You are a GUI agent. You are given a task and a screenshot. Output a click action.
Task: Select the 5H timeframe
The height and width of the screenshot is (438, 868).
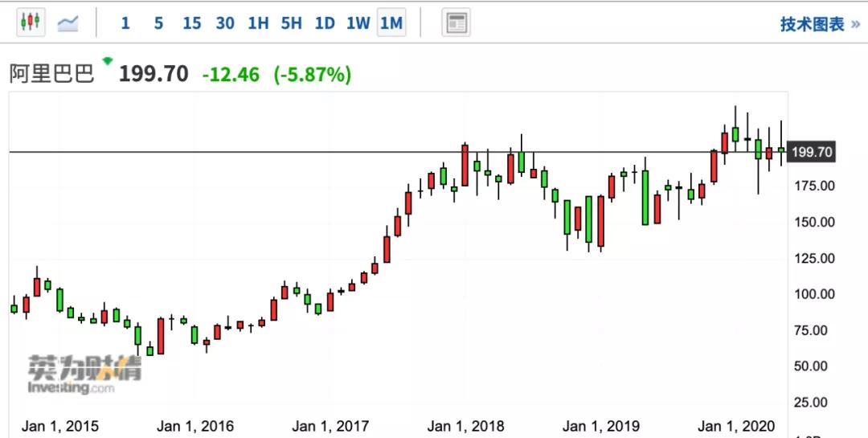291,23
